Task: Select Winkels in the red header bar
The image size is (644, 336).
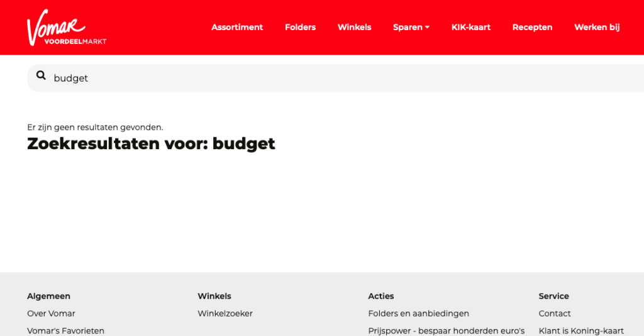Action: [x=354, y=27]
